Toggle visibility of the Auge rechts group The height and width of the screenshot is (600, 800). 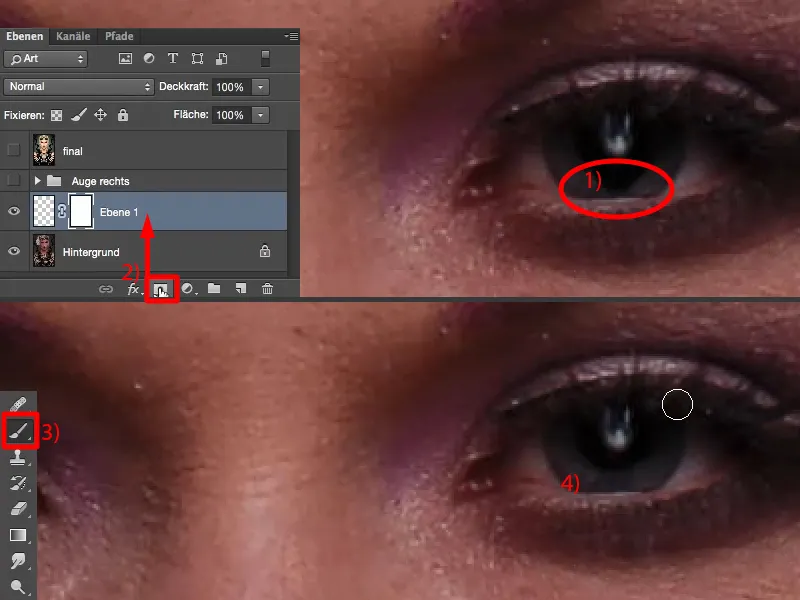tap(14, 180)
